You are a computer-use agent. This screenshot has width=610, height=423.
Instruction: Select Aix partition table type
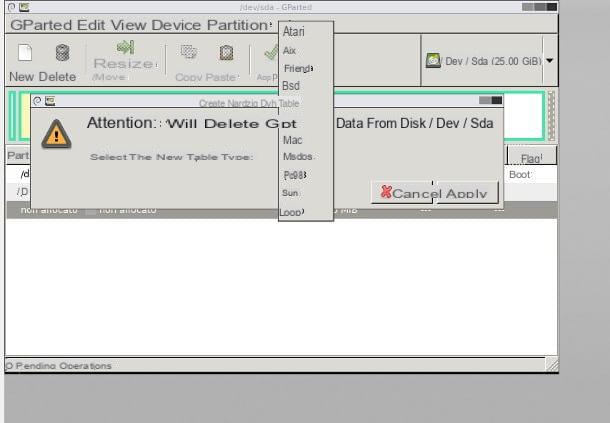coord(306,51)
